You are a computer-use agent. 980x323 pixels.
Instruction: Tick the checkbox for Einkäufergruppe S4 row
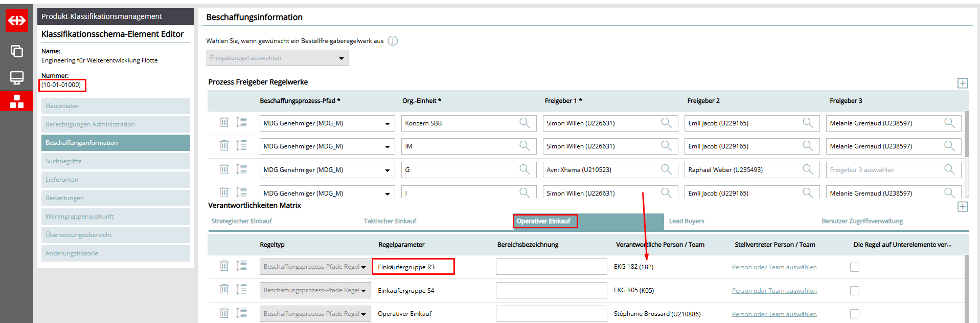pos(855,291)
